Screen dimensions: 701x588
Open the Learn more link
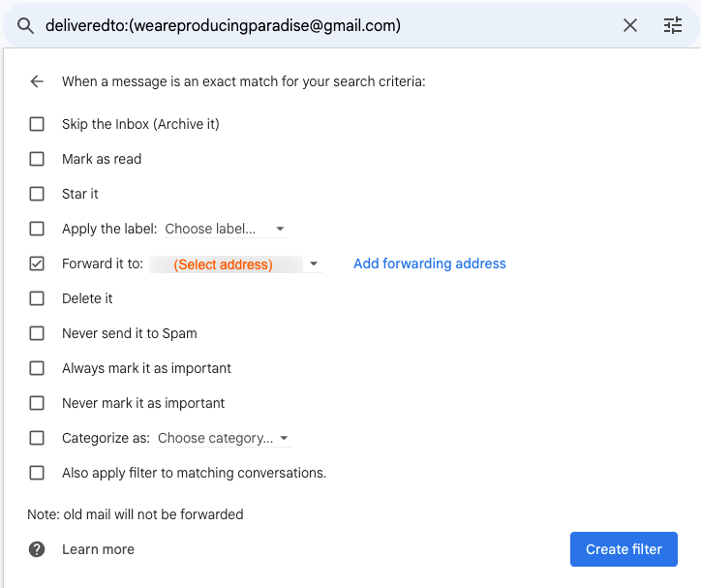coord(99,549)
